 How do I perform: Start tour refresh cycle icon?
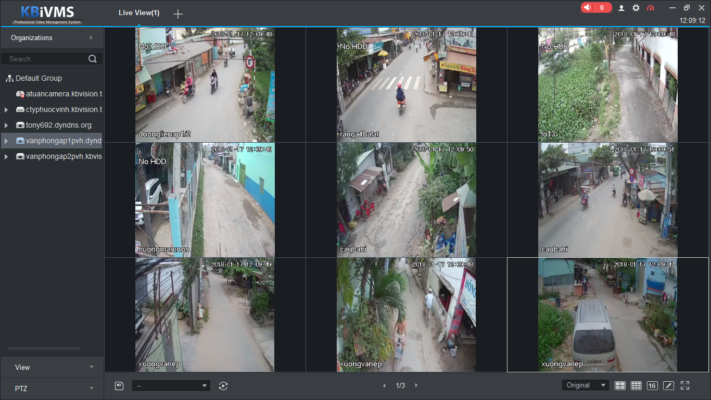pyautogui.click(x=223, y=385)
